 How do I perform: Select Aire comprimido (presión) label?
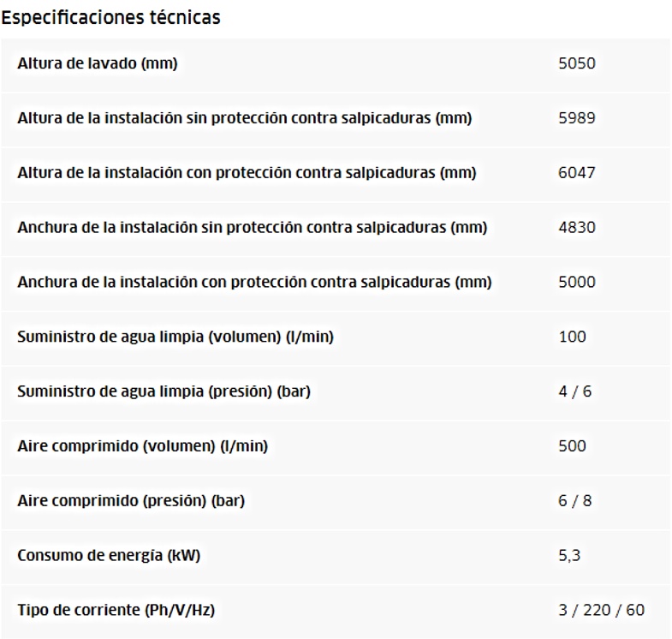(131, 501)
